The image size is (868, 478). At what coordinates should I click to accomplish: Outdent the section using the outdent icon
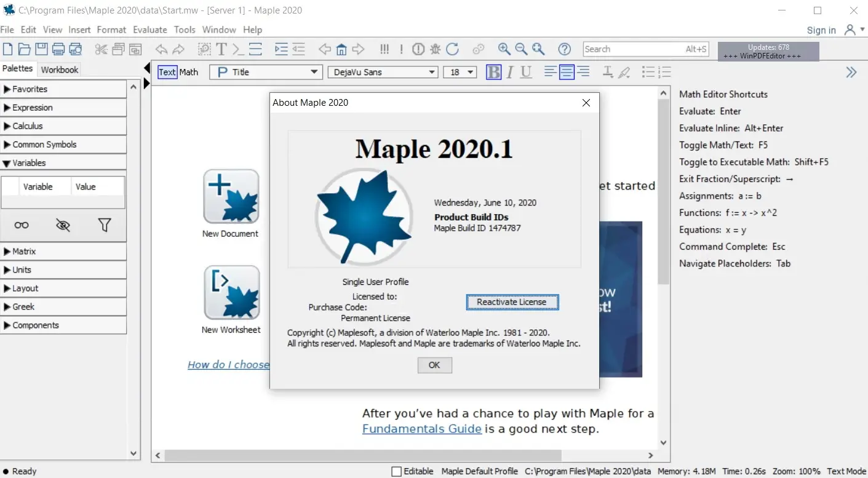pos(298,49)
